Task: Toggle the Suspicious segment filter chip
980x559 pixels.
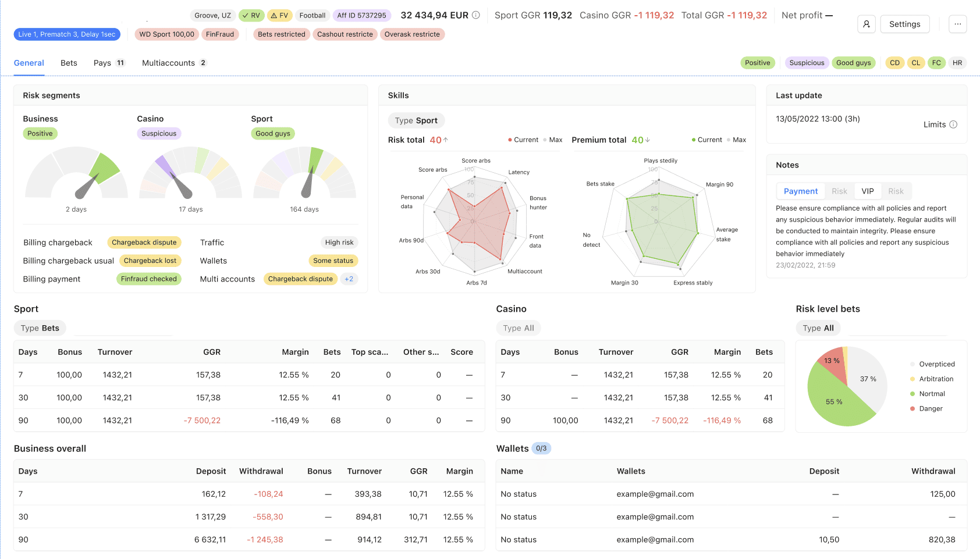Action: [x=807, y=63]
